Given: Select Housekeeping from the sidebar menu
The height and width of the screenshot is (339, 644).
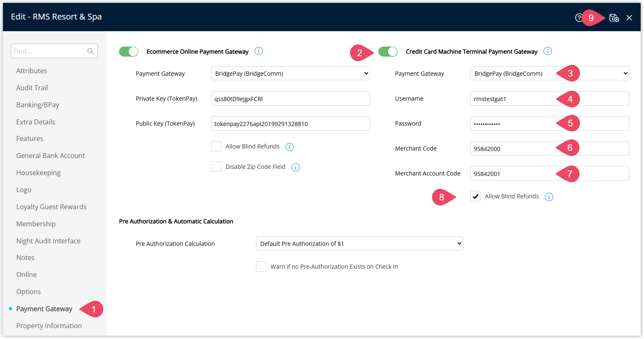Looking at the screenshot, I should [38, 173].
